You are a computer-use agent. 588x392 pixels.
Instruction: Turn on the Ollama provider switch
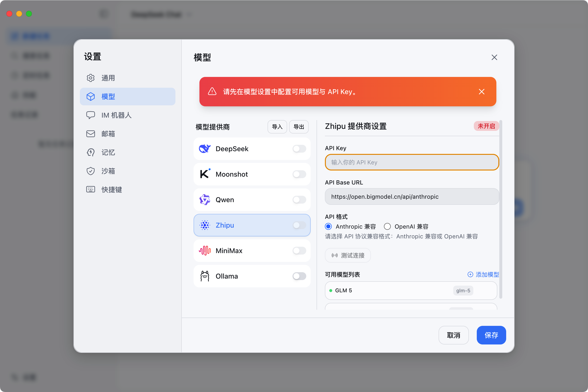pos(299,276)
